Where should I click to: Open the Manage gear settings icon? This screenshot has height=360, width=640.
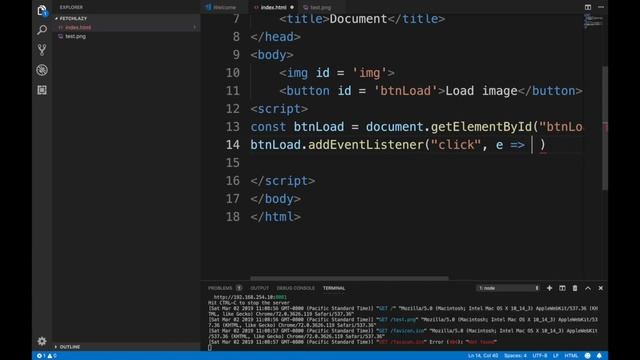42,341
